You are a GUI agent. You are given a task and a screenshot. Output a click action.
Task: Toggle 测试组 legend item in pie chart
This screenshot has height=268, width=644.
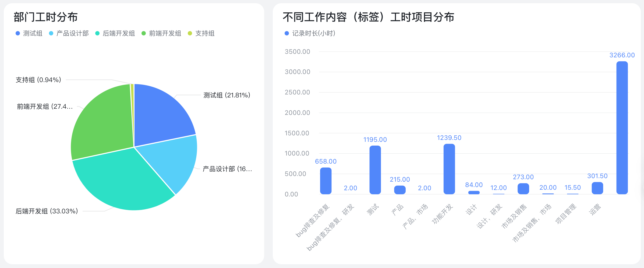(29, 33)
